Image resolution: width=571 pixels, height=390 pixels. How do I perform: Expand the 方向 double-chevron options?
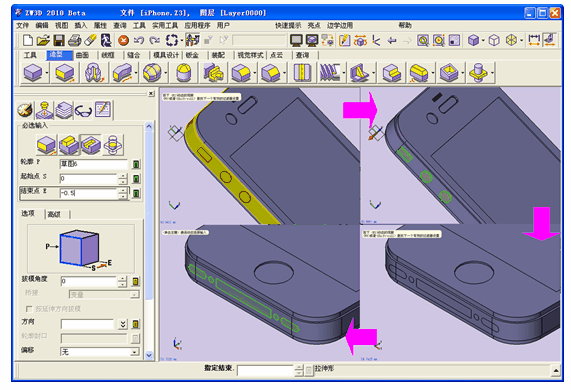click(123, 324)
